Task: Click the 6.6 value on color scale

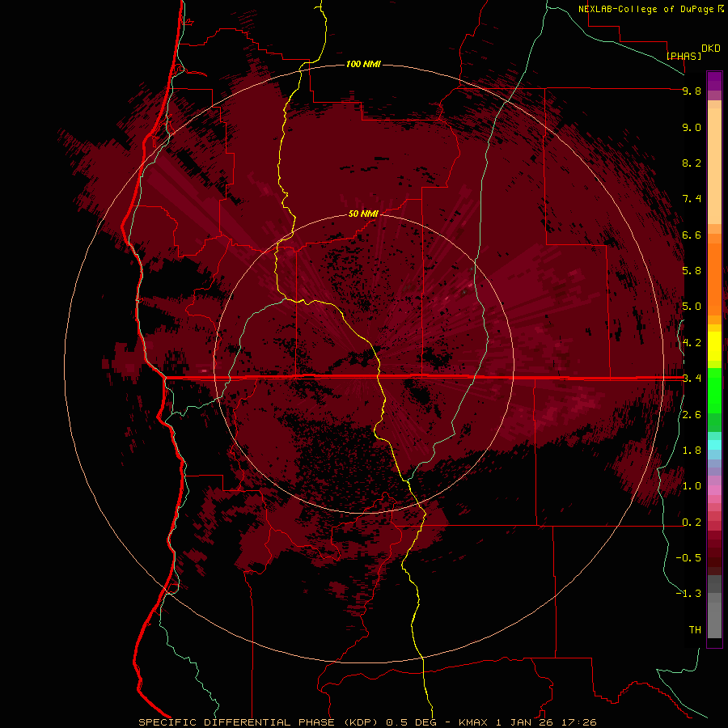Action: coord(692,235)
